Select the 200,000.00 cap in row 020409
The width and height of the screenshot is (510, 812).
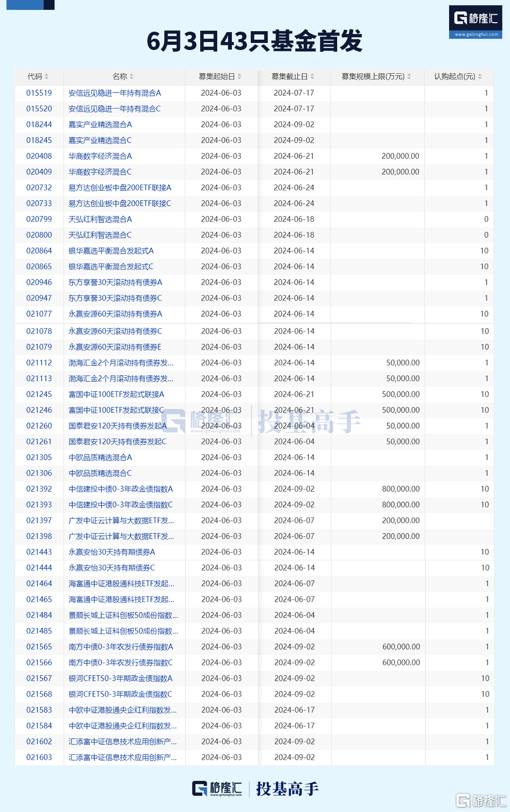point(400,172)
